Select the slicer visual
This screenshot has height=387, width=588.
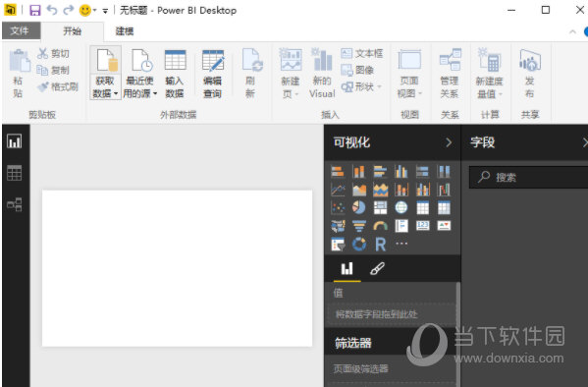(x=338, y=244)
